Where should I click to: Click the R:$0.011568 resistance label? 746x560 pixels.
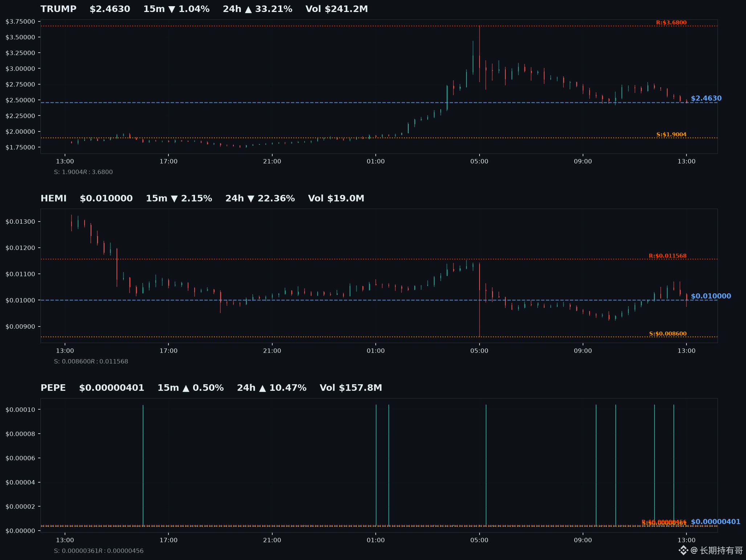click(x=668, y=256)
